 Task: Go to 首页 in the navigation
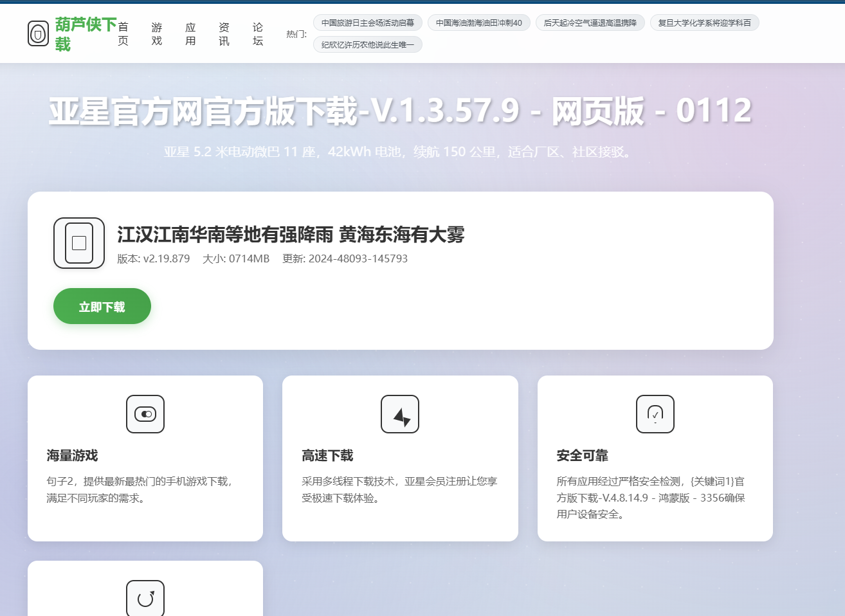tap(123, 34)
